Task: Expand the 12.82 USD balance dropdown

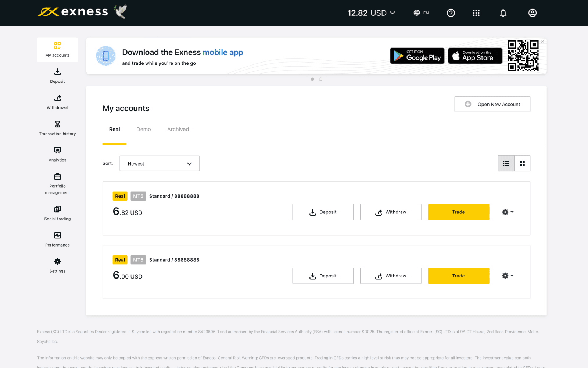Action: (371, 13)
